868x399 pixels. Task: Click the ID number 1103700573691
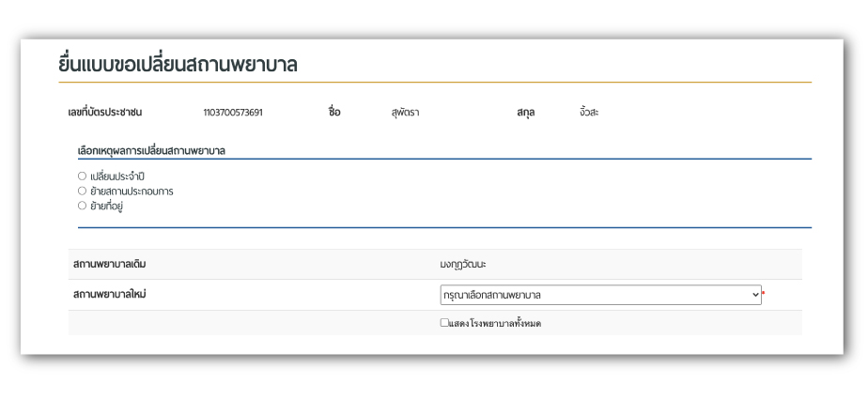coord(233,113)
